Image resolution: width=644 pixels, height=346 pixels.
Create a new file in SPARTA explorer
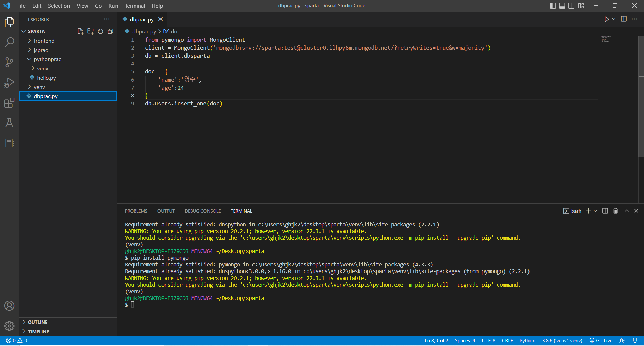pos(80,31)
